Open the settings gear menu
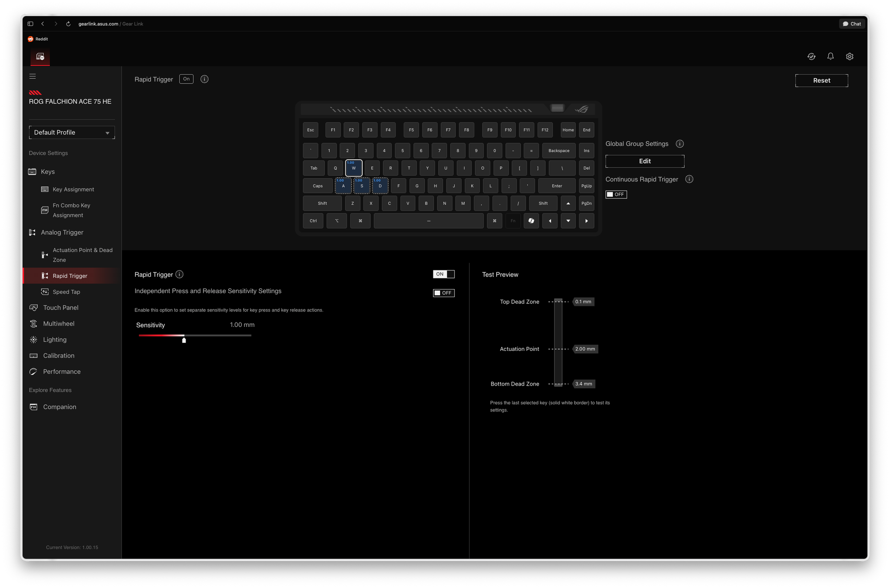The width and height of the screenshot is (890, 588). tap(850, 56)
